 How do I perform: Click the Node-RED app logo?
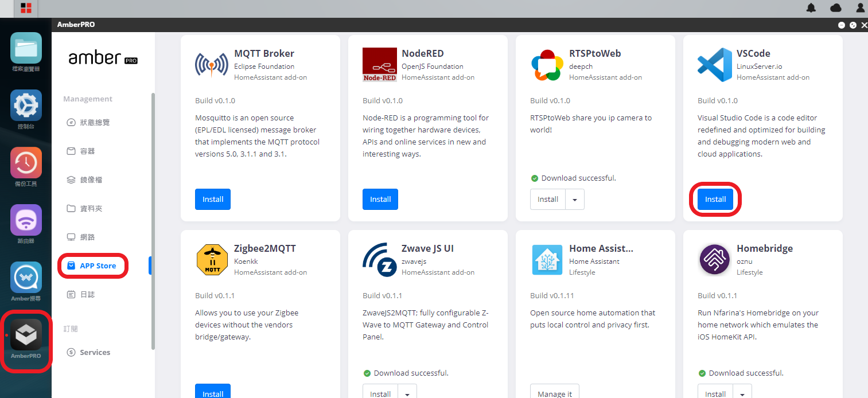[380, 65]
